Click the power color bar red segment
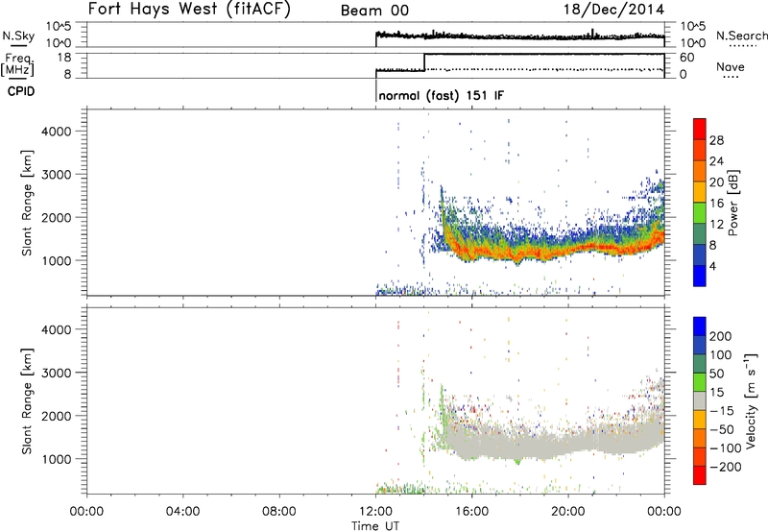Image resolution: width=768 pixels, height=532 pixels. tap(700, 129)
